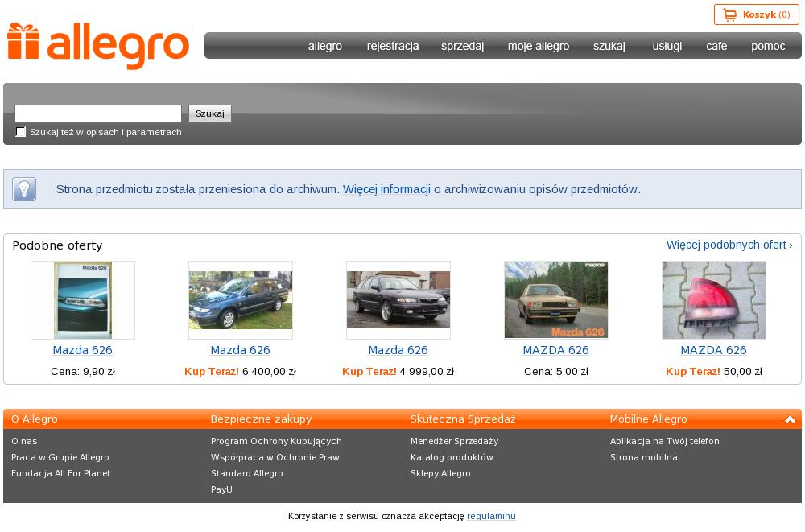
Task: Click the Szukaj search button
Action: tap(210, 113)
